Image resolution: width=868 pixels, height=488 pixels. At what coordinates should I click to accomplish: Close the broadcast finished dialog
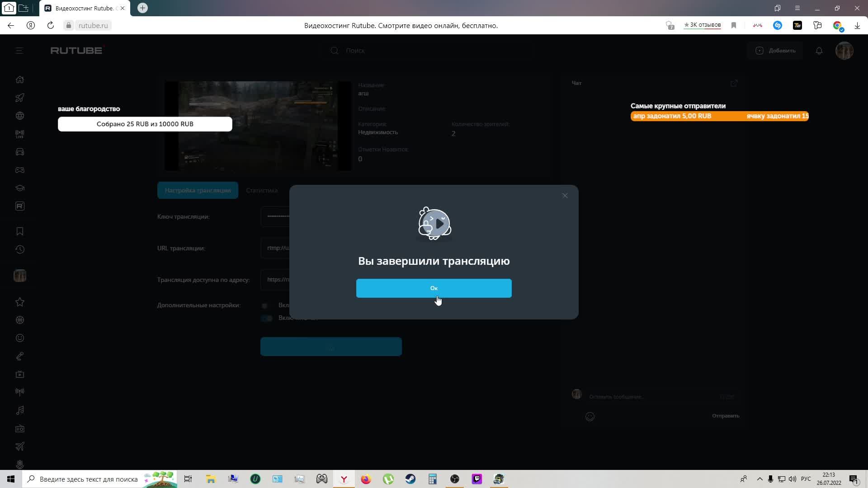coord(565,196)
